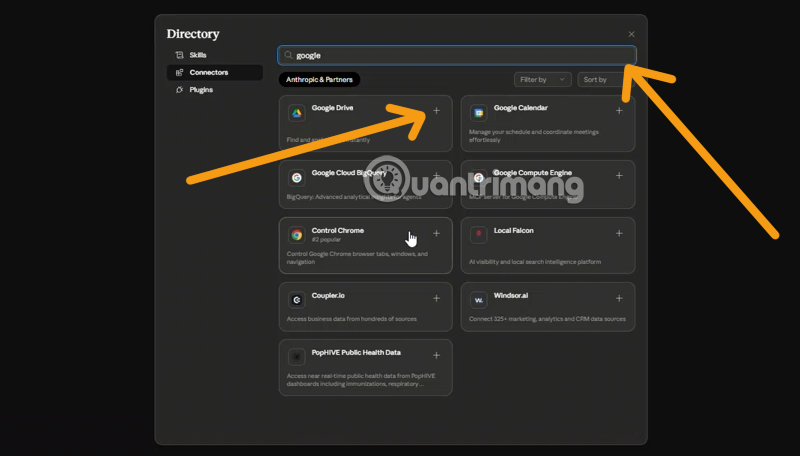This screenshot has height=456, width=800.
Task: Open the Control Chrome card title
Action: point(338,231)
